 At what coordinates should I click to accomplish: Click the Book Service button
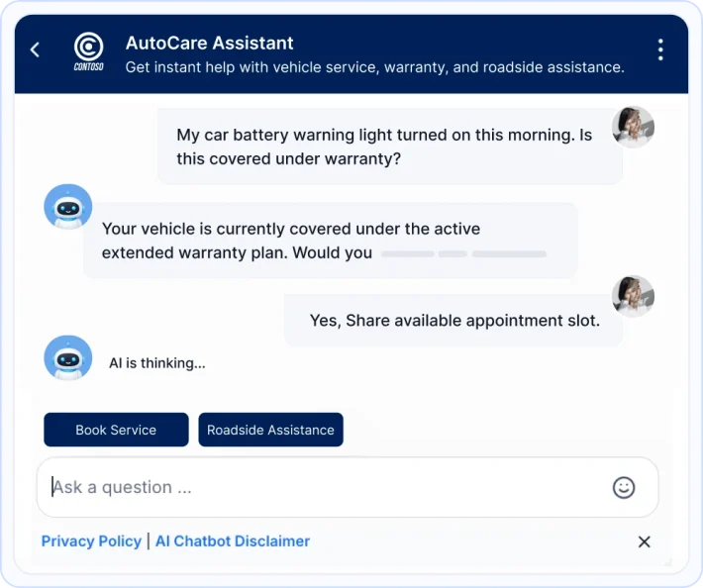116,430
